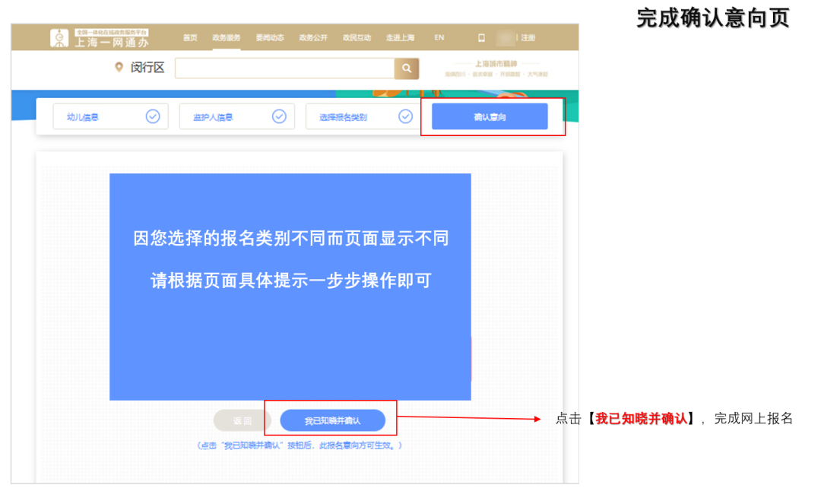821x504 pixels.
Task: Open the 走进上海 menu item
Action: click(x=400, y=38)
